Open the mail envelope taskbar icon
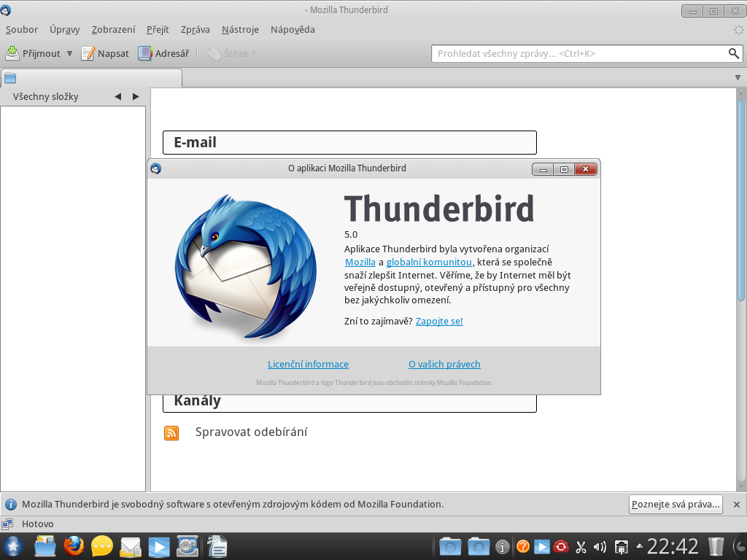The width and height of the screenshot is (747, 560). pos(131,547)
